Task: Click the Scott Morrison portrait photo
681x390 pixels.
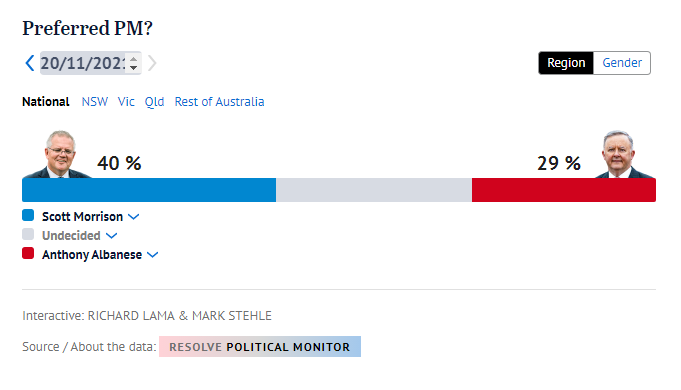Action: 57,154
